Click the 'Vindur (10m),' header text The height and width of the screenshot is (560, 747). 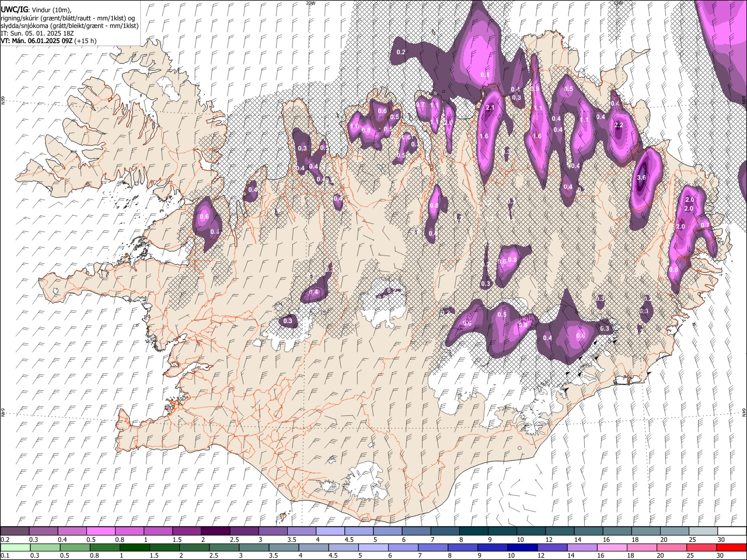point(51,10)
